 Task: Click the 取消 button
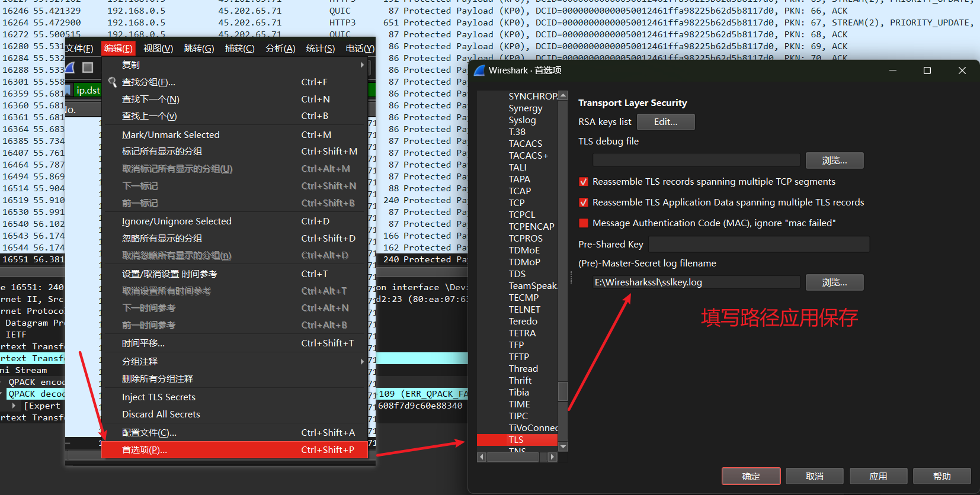[x=815, y=477]
